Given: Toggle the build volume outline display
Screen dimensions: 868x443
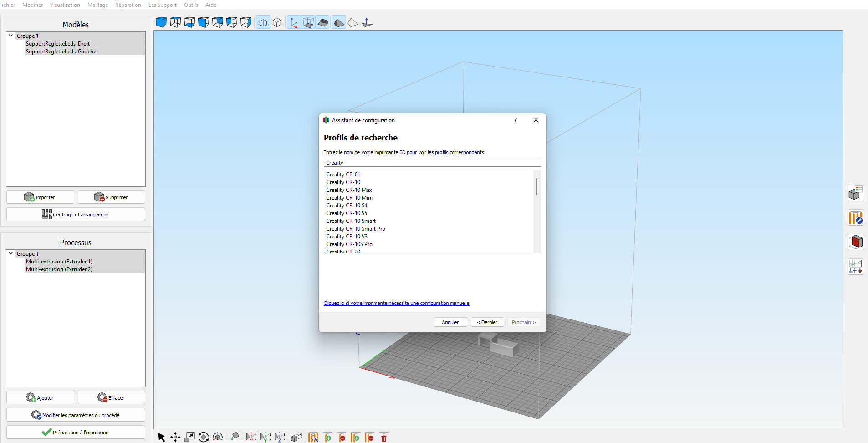Looking at the screenshot, I should (308, 22).
